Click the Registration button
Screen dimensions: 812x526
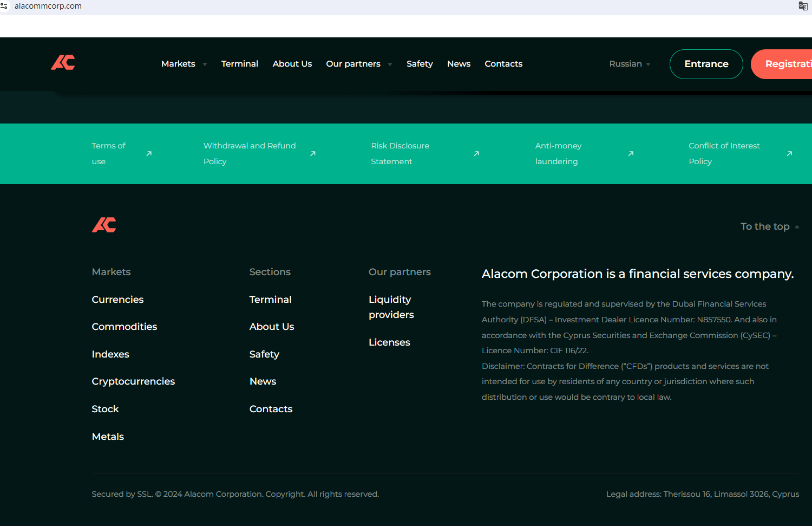click(782, 64)
